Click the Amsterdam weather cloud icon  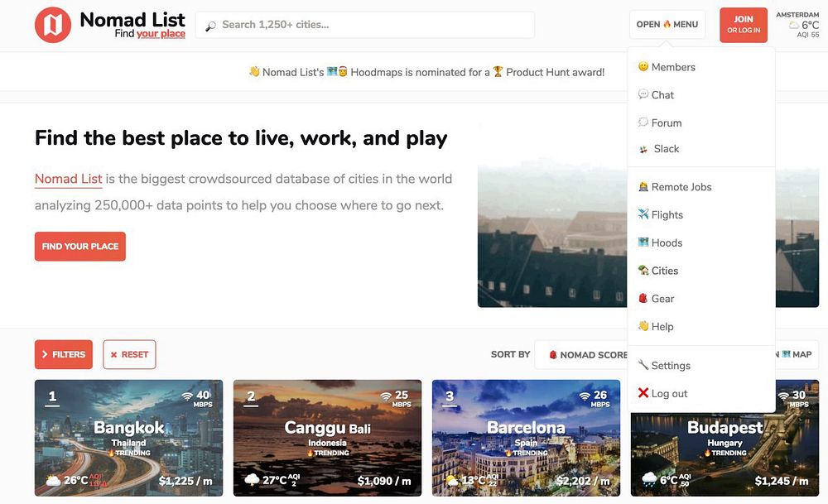794,25
